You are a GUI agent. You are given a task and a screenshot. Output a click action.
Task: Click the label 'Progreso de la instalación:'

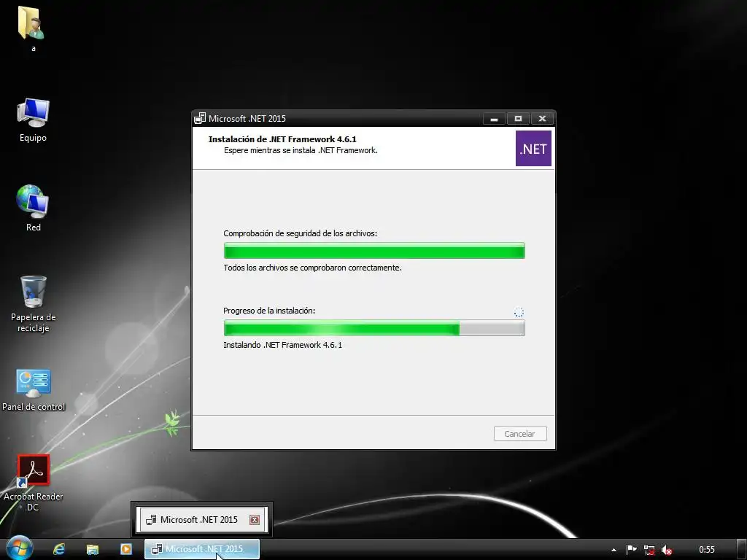coord(269,311)
